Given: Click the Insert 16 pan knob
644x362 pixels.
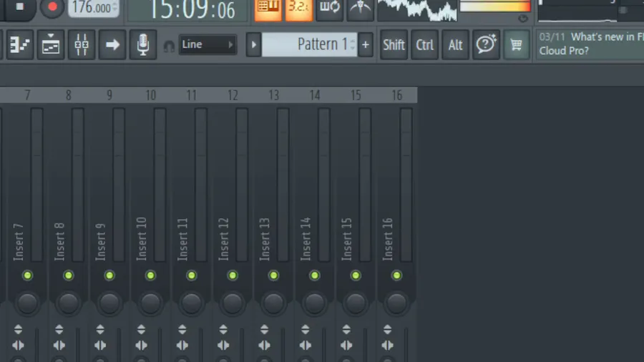Looking at the screenshot, I should [x=396, y=303].
